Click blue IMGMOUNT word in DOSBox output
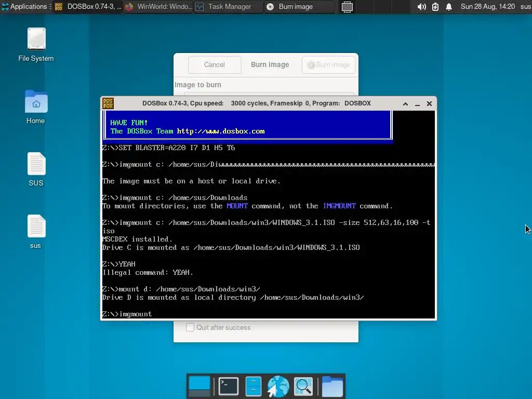 pyautogui.click(x=339, y=206)
